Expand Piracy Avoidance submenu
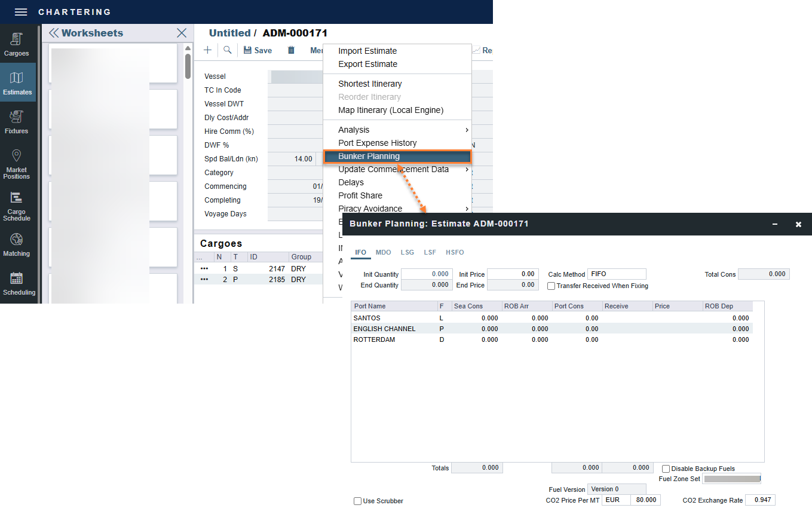Viewport: 812px width, 511px height. coord(397,209)
